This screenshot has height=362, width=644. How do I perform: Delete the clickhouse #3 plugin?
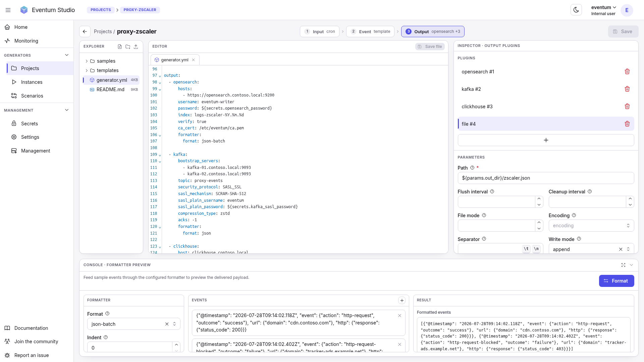(627, 107)
